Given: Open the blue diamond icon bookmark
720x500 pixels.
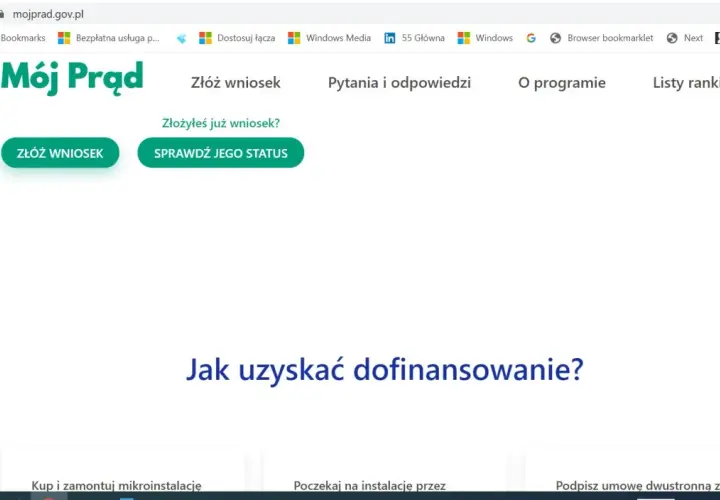Looking at the screenshot, I should point(182,39).
